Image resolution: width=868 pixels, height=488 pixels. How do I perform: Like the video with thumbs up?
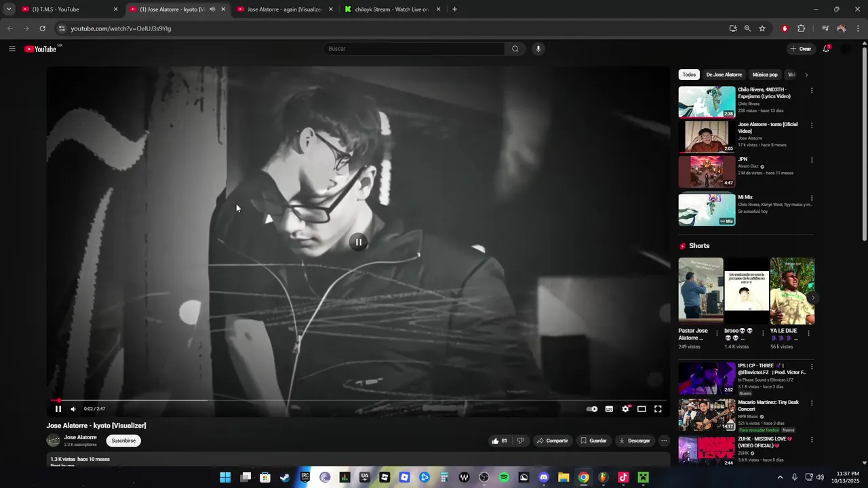pyautogui.click(x=500, y=441)
